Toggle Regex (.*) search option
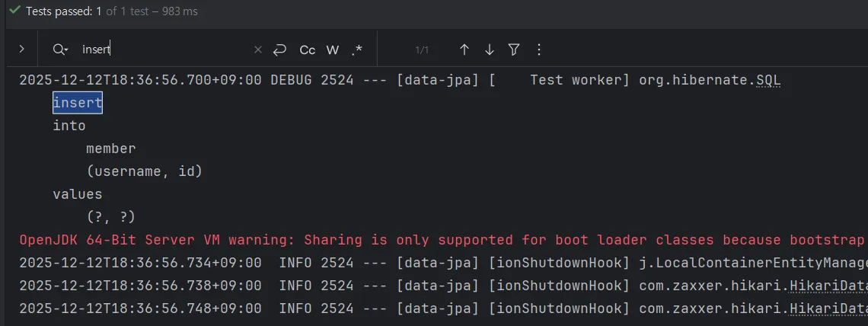 click(357, 50)
